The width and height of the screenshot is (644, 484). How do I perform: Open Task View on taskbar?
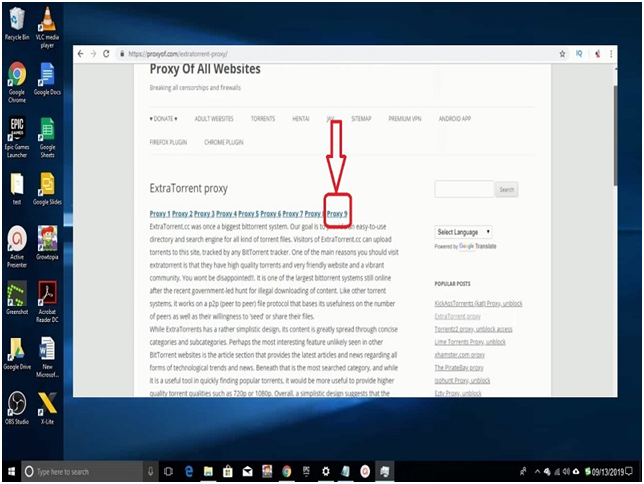tap(168, 471)
